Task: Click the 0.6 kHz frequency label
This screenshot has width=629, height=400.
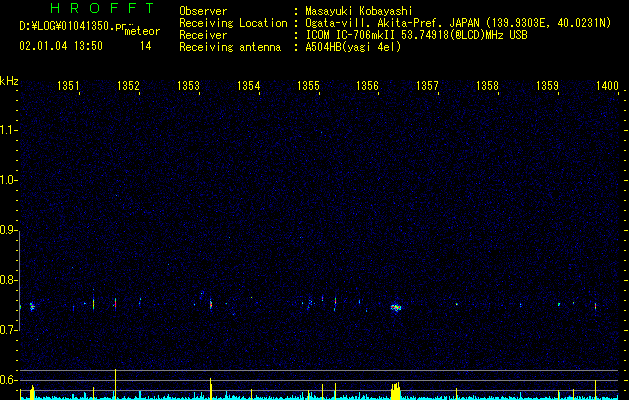Action: [8, 380]
